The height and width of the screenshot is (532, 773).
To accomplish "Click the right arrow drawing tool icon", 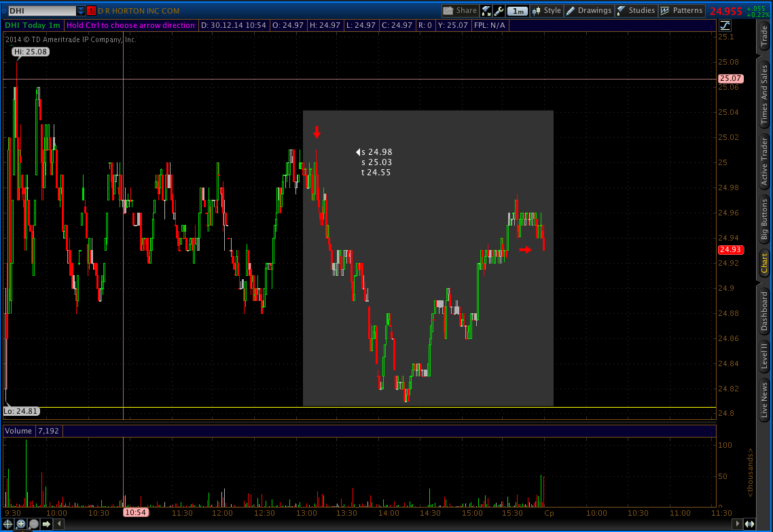I will click(x=46, y=524).
